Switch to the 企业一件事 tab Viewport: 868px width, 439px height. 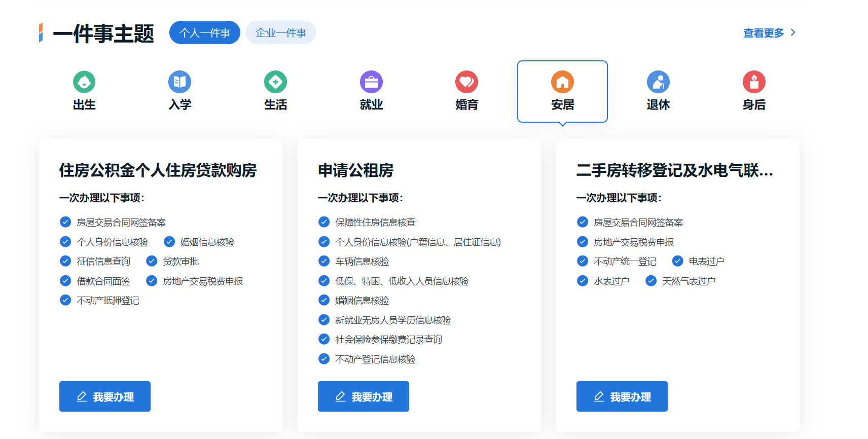point(281,32)
